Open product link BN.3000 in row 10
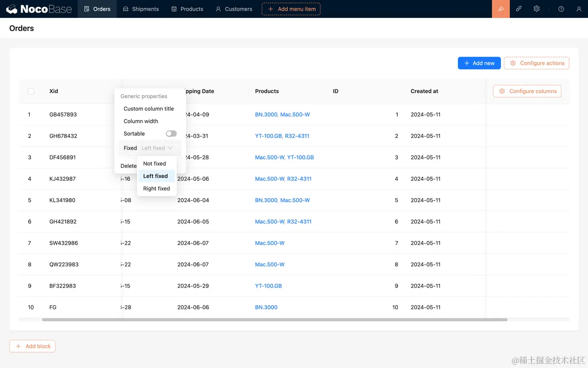Image resolution: width=588 pixels, height=368 pixels. click(266, 307)
